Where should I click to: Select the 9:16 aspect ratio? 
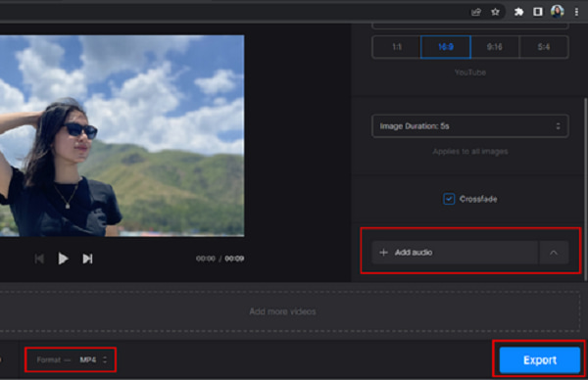(495, 47)
